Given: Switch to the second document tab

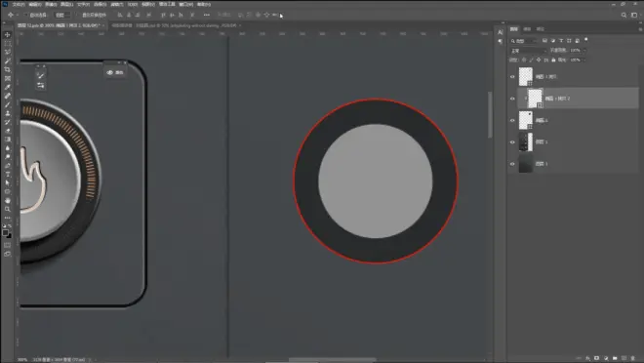Looking at the screenshot, I should coord(175,25).
